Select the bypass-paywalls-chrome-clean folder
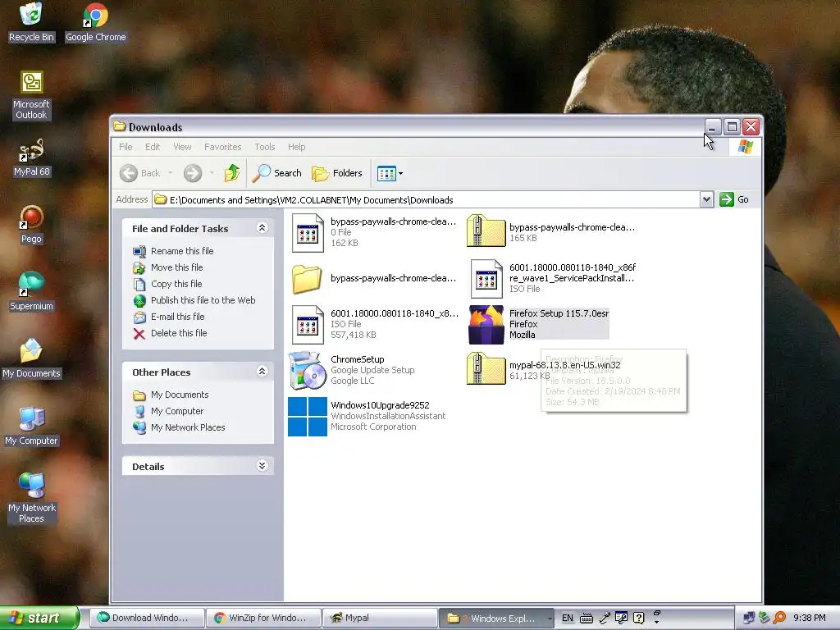Image resolution: width=840 pixels, height=630 pixels. click(x=373, y=278)
